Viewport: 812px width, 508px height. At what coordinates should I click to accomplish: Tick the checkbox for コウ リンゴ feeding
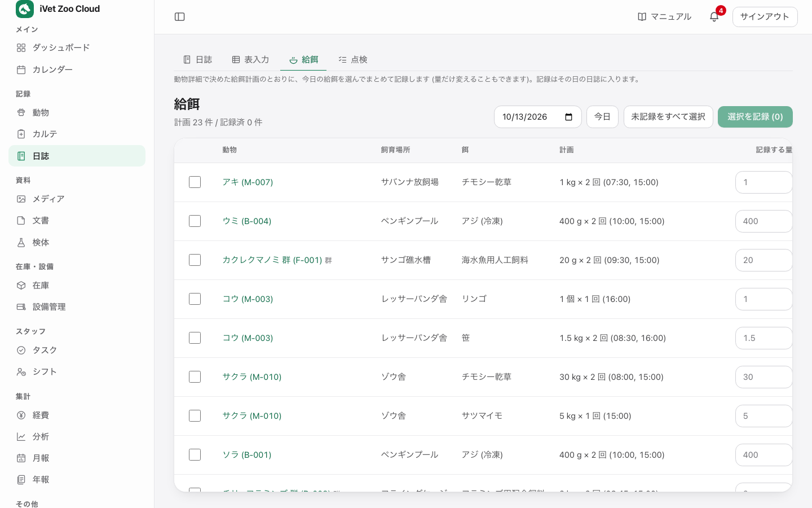click(x=195, y=299)
